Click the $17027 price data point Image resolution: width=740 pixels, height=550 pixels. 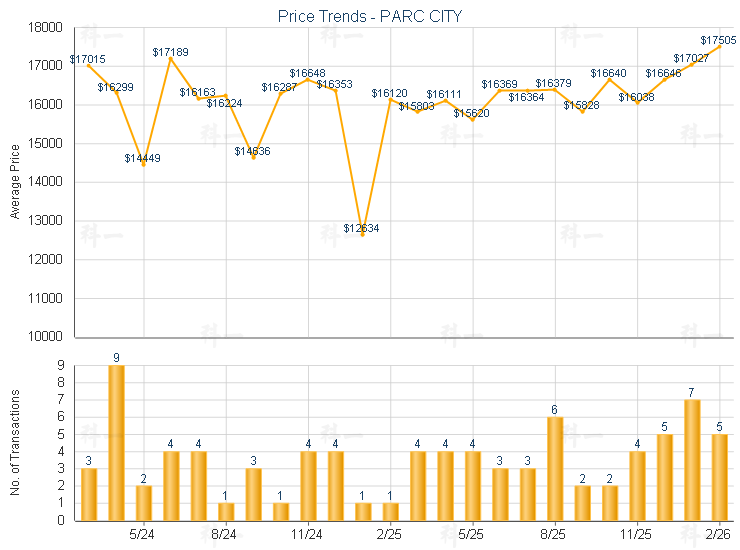coord(692,64)
